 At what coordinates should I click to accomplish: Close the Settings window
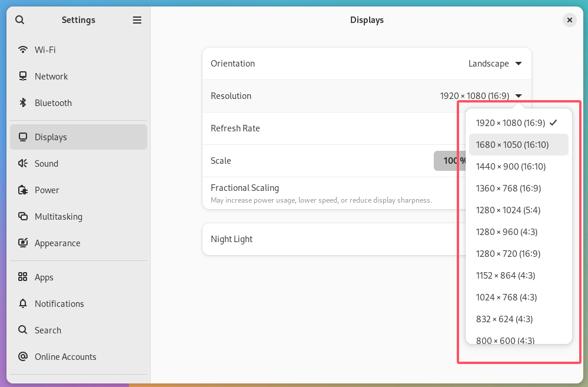[x=569, y=20]
